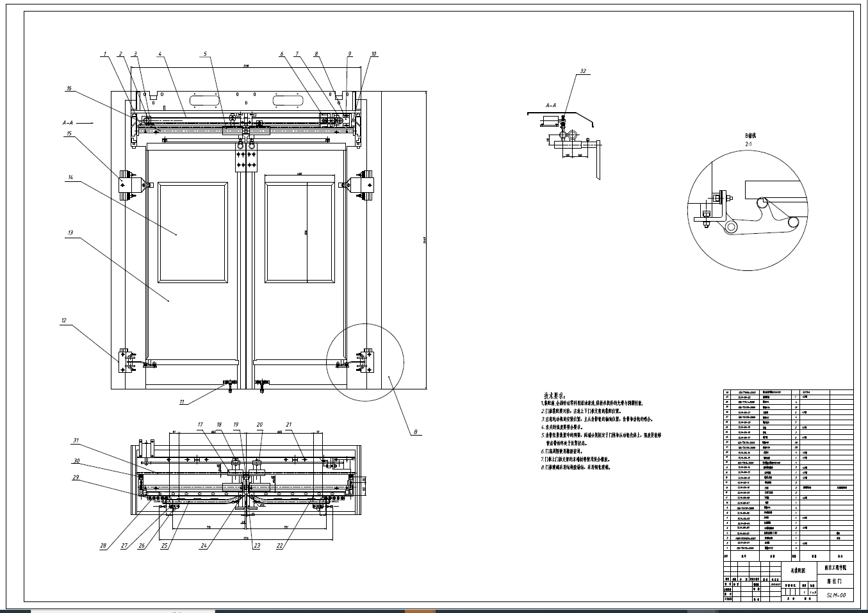Click part callout number 7
The width and height of the screenshot is (868, 613).
click(297, 54)
